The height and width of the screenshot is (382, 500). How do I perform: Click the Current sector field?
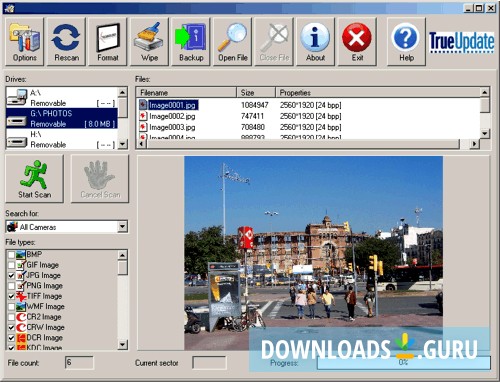pyautogui.click(x=209, y=363)
